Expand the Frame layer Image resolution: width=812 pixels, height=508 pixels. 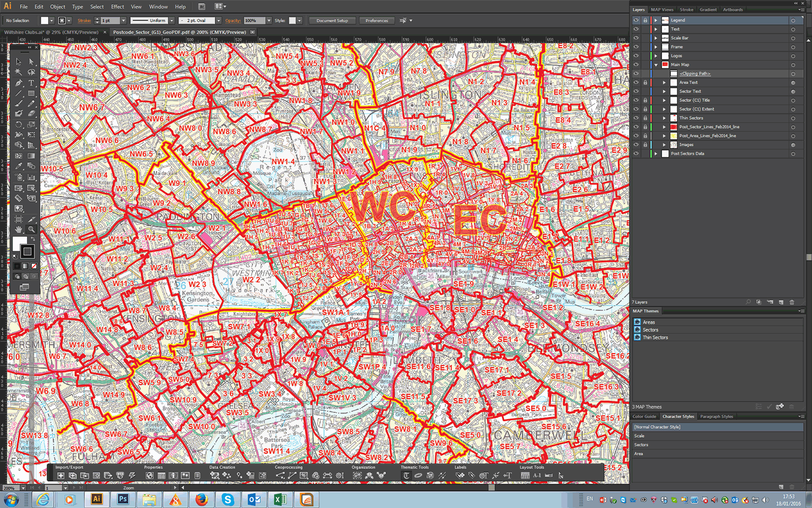pyautogui.click(x=656, y=47)
